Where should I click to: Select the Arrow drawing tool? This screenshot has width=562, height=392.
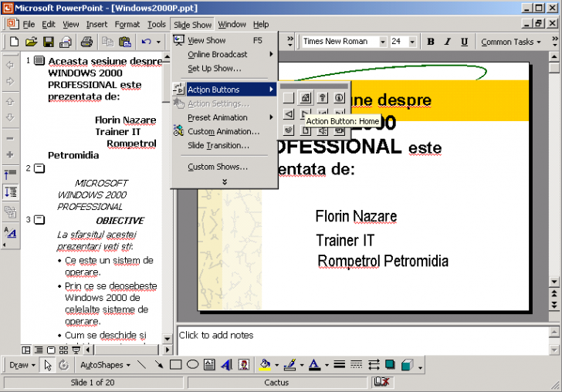[x=159, y=365]
